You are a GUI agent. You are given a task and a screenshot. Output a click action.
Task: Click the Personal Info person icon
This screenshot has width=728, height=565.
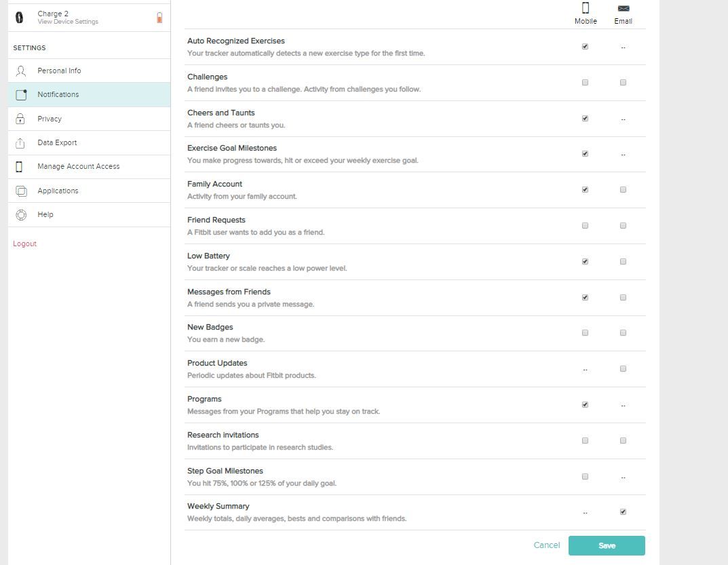21,71
